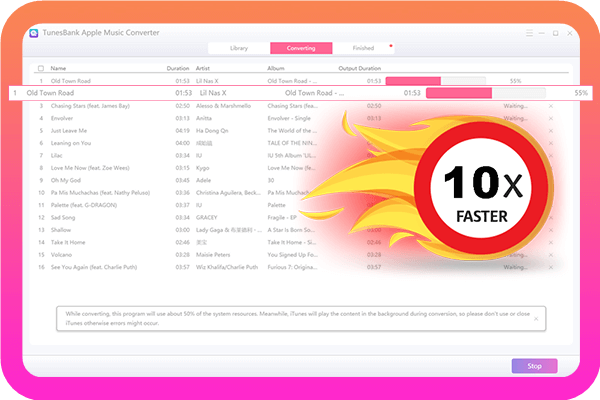
Task: Select 'Palette (feat. G-DRAGON)' song name
Action: [x=84, y=205]
